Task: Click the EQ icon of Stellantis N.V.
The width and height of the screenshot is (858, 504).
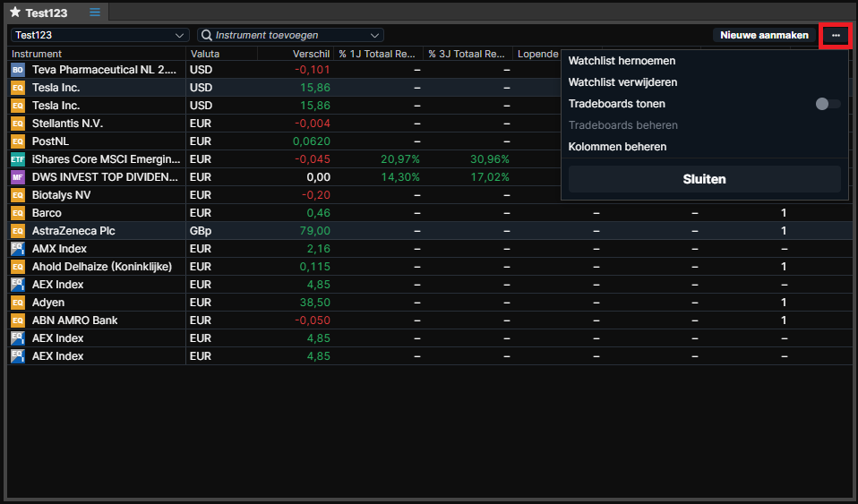Action: (18, 124)
